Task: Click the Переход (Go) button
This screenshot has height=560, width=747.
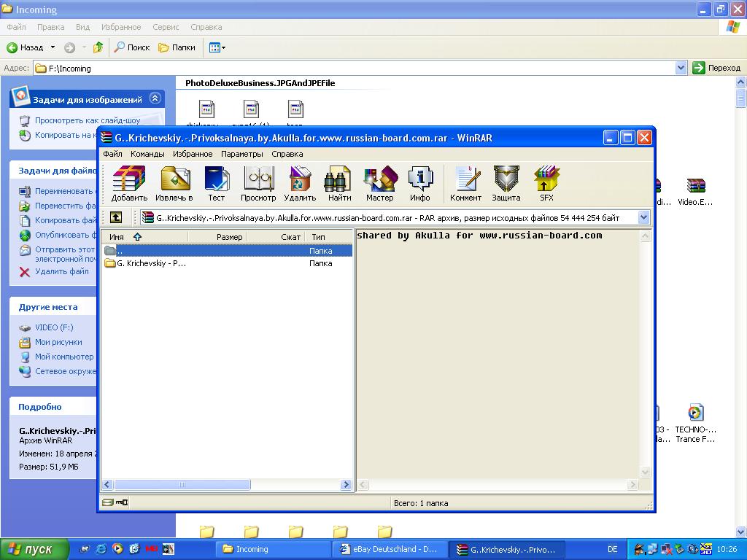Action: 716,68
